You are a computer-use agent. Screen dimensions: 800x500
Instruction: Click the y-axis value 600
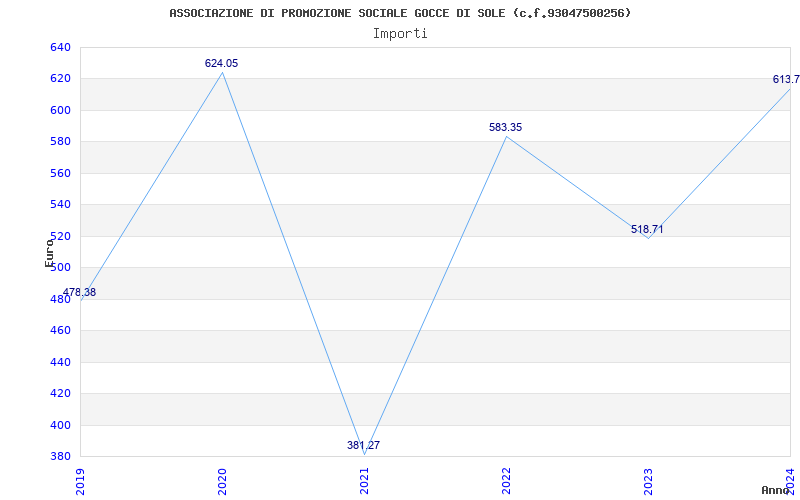(60, 110)
